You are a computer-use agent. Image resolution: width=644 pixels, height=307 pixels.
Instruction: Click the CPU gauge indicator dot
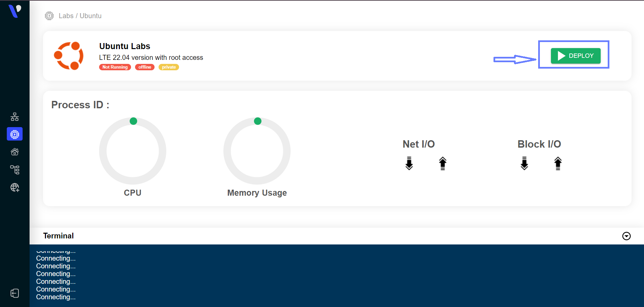coord(133,121)
